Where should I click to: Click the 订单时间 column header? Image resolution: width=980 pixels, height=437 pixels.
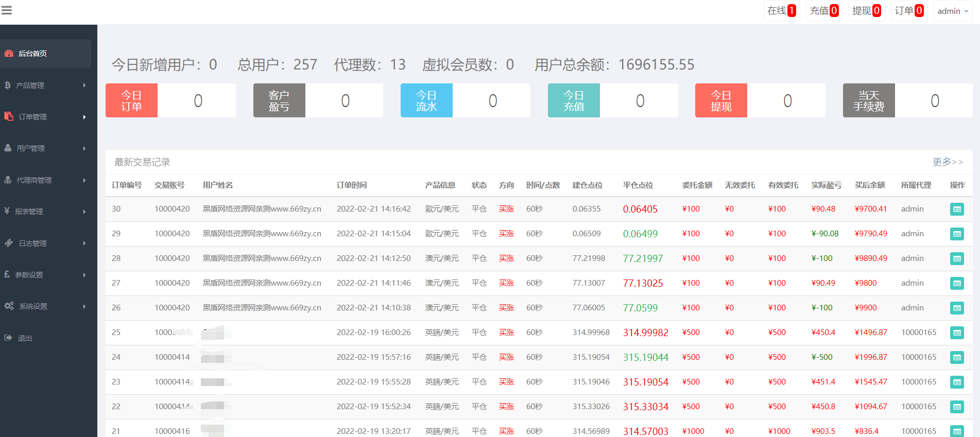coord(352,185)
